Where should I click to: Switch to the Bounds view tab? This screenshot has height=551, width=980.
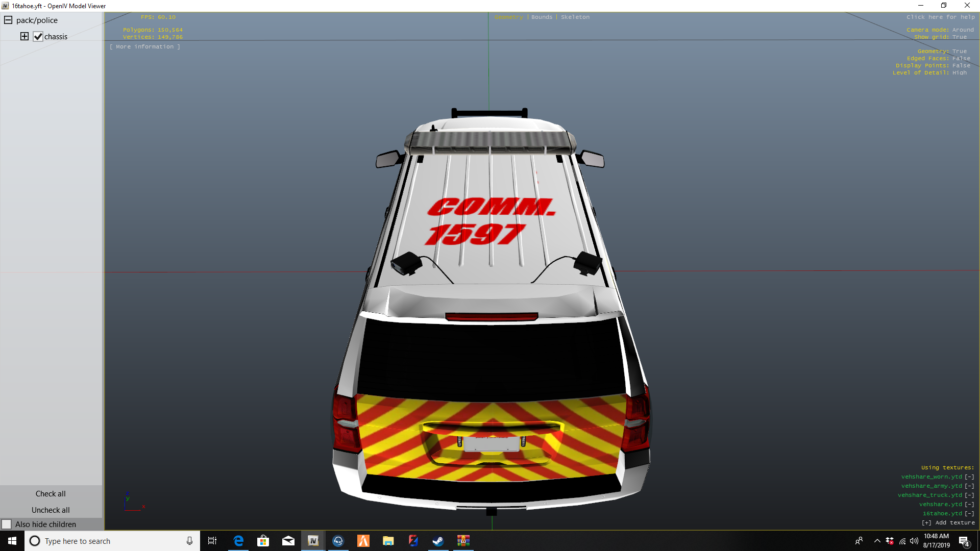pos(542,17)
